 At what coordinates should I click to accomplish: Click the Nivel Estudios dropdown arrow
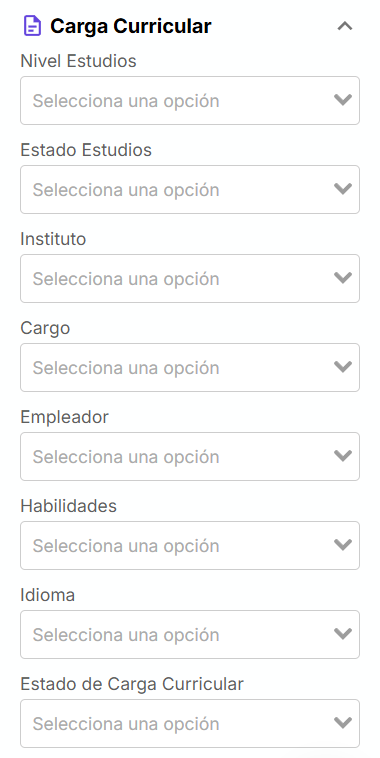tap(343, 100)
